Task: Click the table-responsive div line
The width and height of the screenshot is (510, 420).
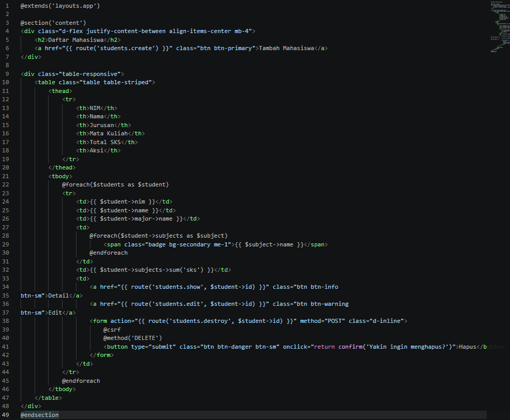Action: click(x=72, y=74)
